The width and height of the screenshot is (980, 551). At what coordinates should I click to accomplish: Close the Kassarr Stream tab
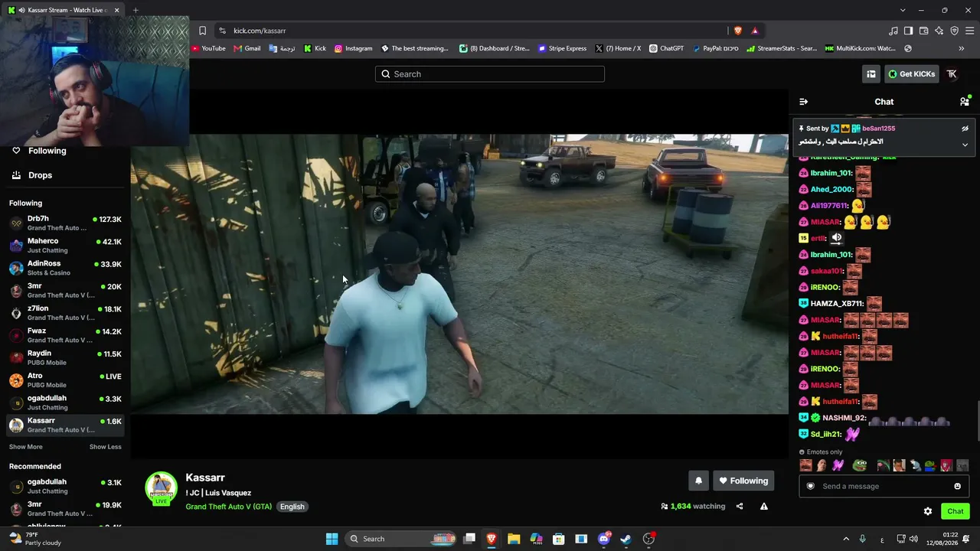117,10
